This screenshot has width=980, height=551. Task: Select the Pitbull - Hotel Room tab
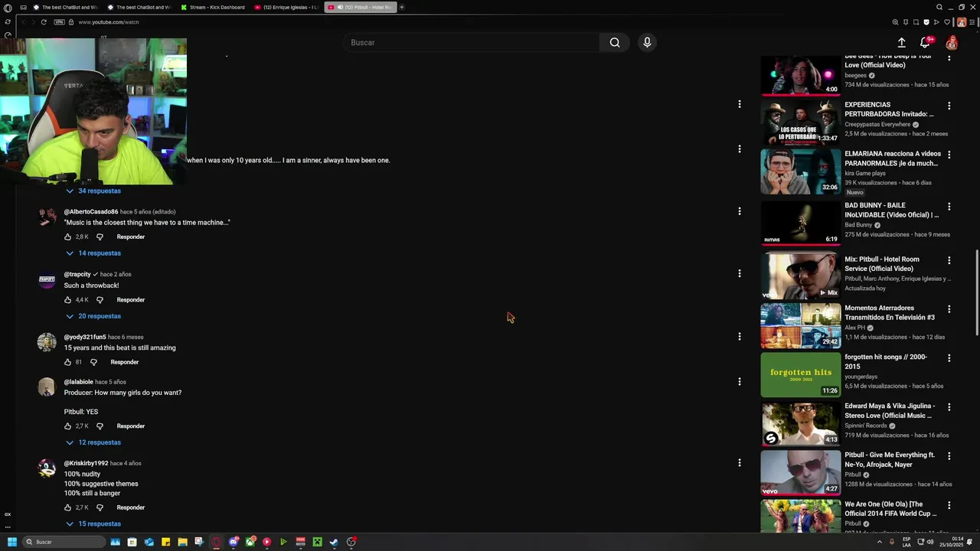360,8
